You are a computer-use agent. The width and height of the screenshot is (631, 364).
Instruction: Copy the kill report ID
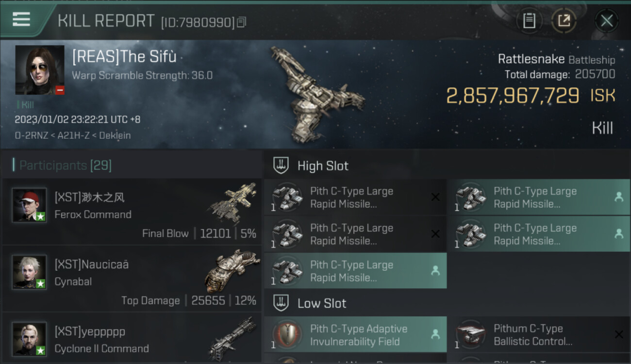(x=241, y=22)
